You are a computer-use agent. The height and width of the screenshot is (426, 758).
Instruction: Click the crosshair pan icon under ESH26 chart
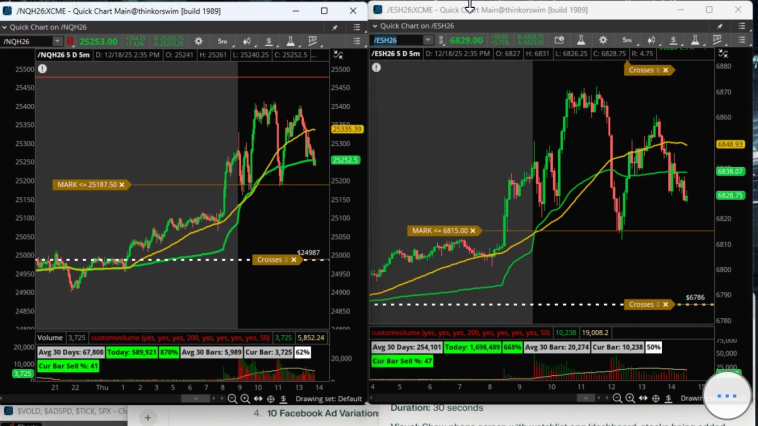pos(656,398)
